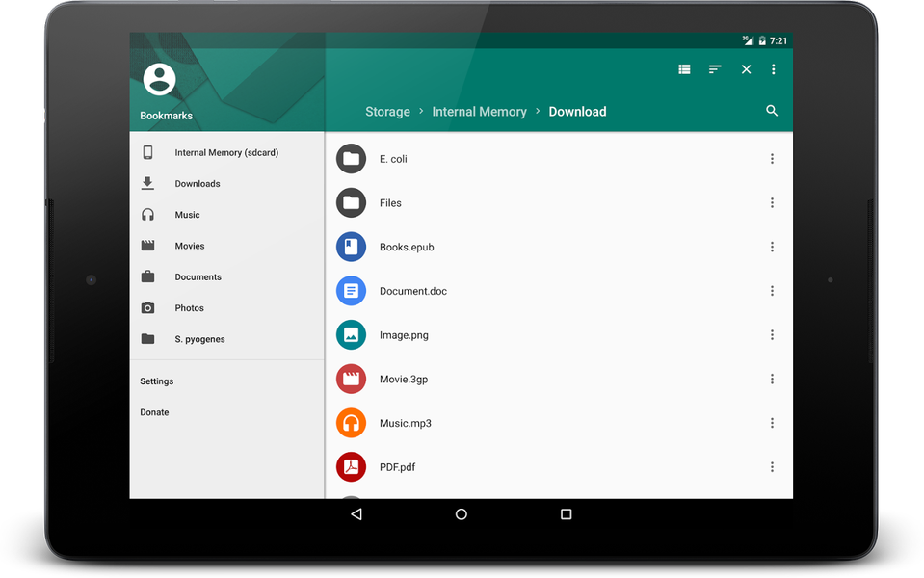Navigate to Storage via breadcrumb

click(387, 111)
